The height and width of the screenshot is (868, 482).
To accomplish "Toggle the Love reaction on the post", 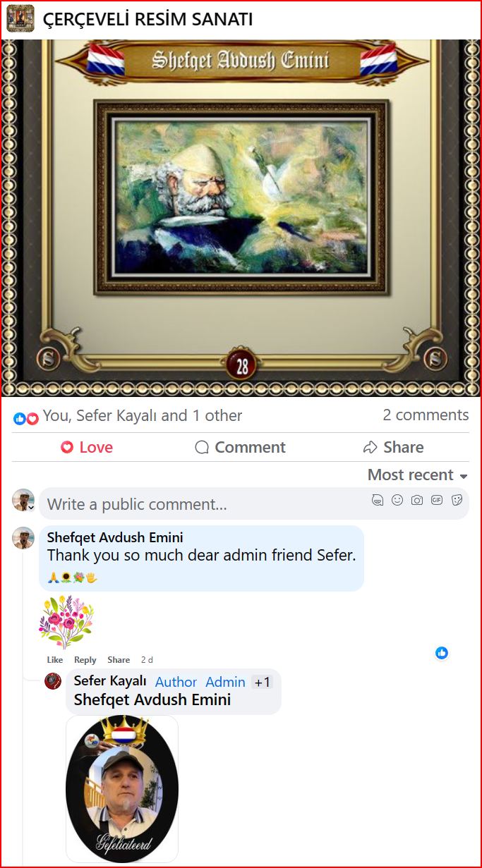I will click(x=86, y=447).
